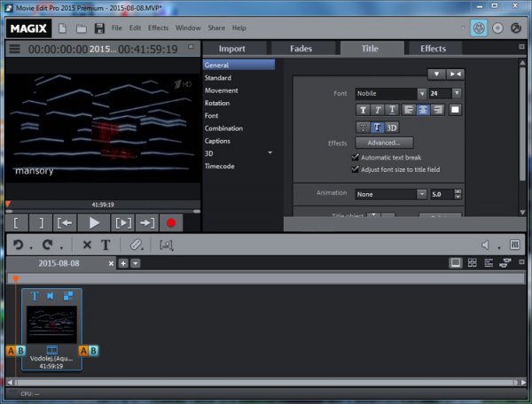Open preview monitor hamburger menu
The image size is (532, 404).
tap(14, 49)
